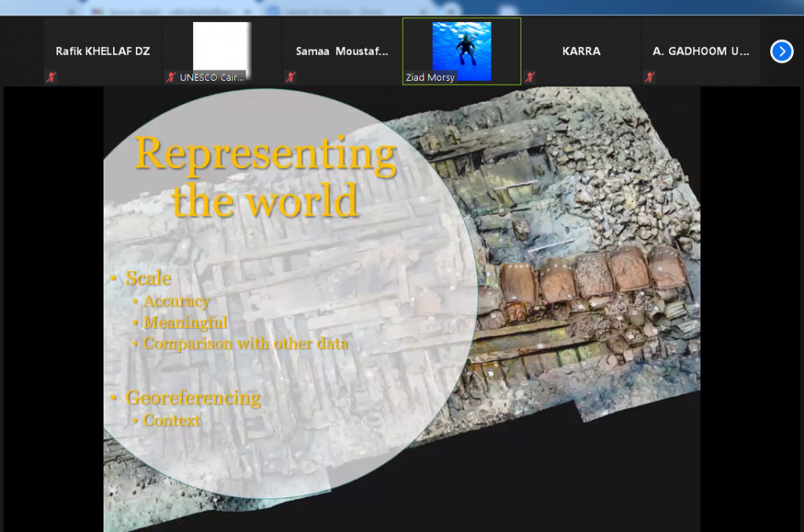Select the A. GADHOOM participant tile
Viewport: 804px width, 532px height.
700,51
